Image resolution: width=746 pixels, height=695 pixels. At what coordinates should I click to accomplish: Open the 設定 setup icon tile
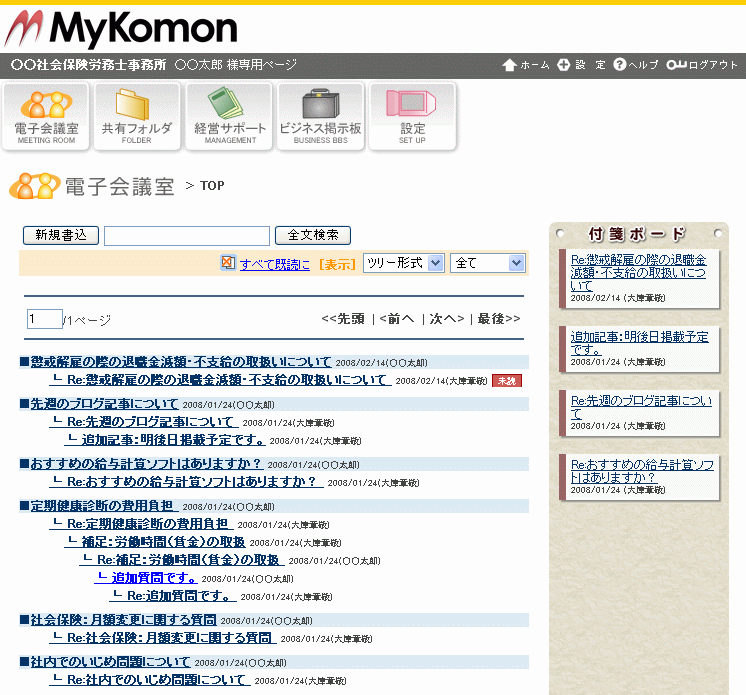(413, 116)
